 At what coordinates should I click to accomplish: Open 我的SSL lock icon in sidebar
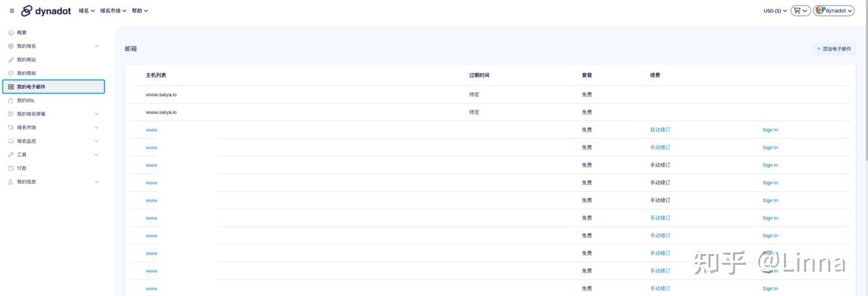click(x=11, y=100)
